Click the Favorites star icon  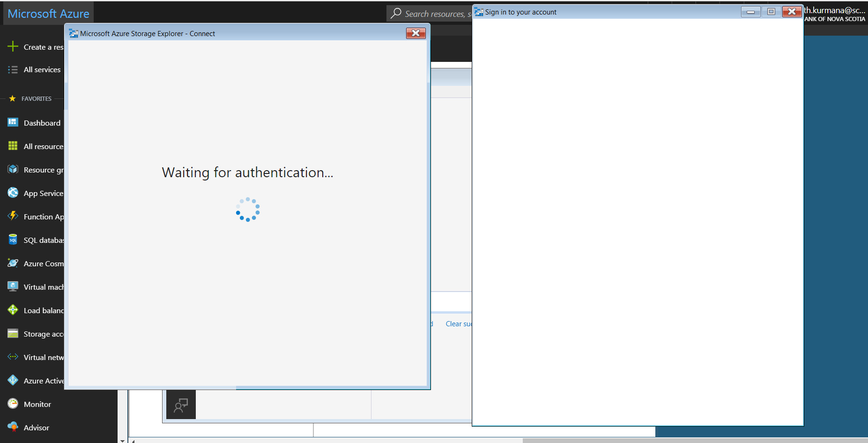coord(12,98)
